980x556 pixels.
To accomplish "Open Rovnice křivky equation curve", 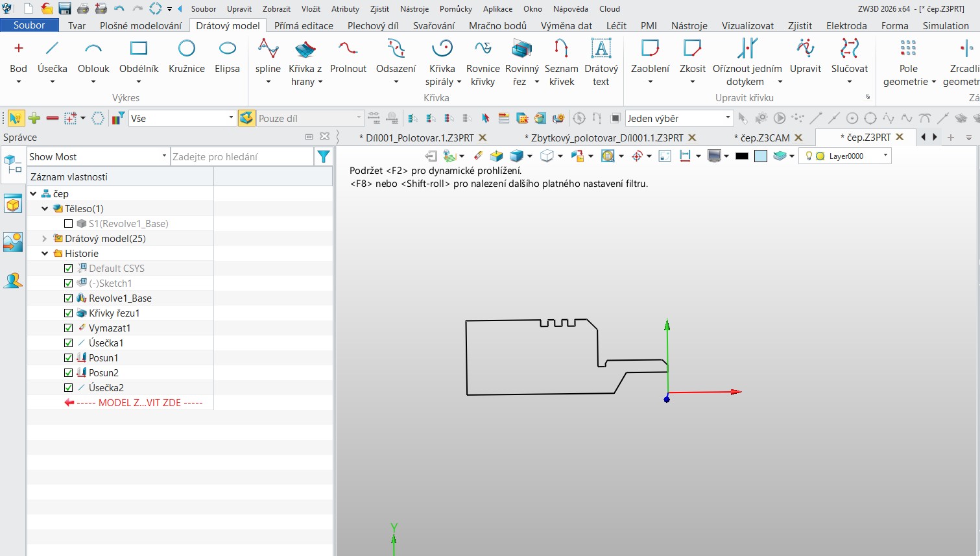I will point(483,62).
